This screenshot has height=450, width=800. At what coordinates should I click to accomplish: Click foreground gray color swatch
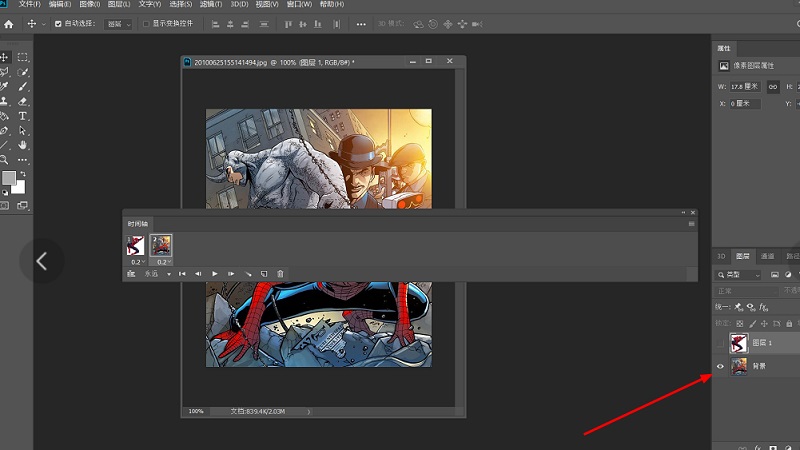[8, 178]
